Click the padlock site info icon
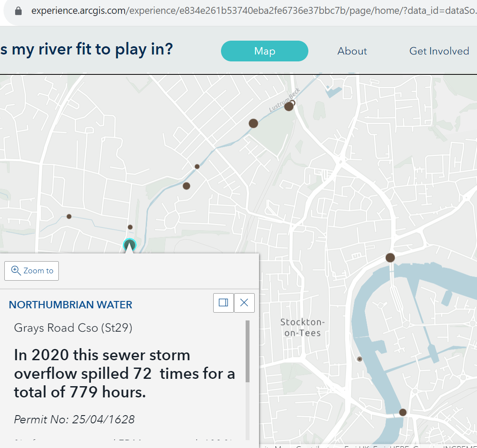477x448 pixels. click(x=18, y=11)
